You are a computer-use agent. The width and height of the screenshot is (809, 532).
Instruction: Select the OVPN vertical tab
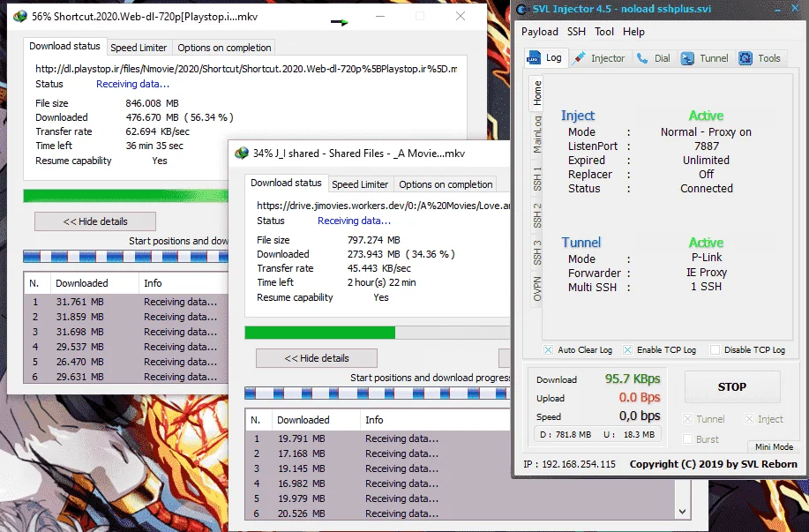[x=537, y=289]
